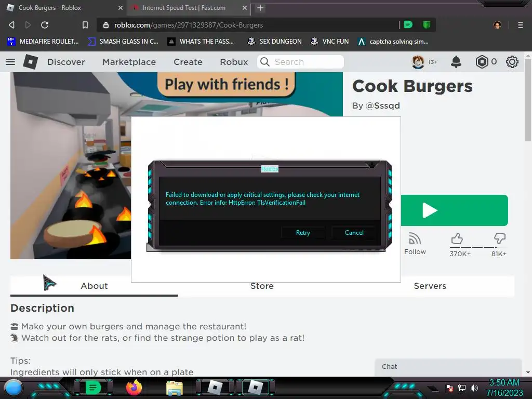Like the game with thumbs up
The image size is (532, 399).
point(457,238)
